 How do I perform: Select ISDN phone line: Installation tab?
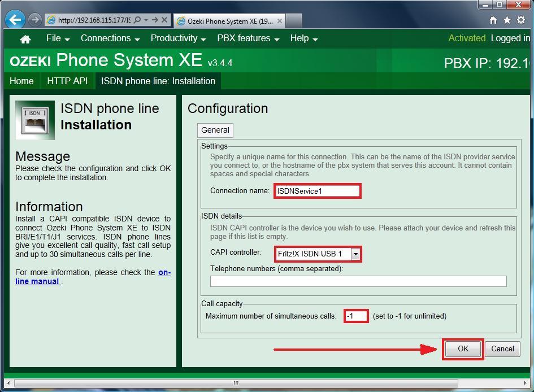158,81
